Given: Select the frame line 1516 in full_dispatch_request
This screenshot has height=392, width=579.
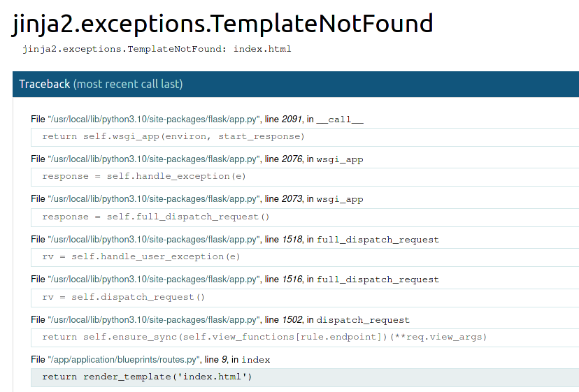Looking at the screenshot, I should (235, 280).
